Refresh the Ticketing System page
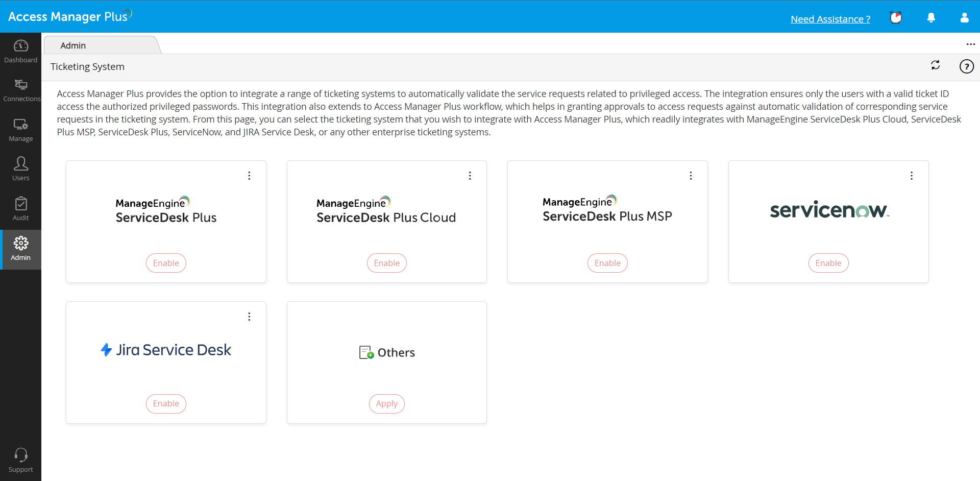Screen dimensions: 980x481 (x=935, y=65)
